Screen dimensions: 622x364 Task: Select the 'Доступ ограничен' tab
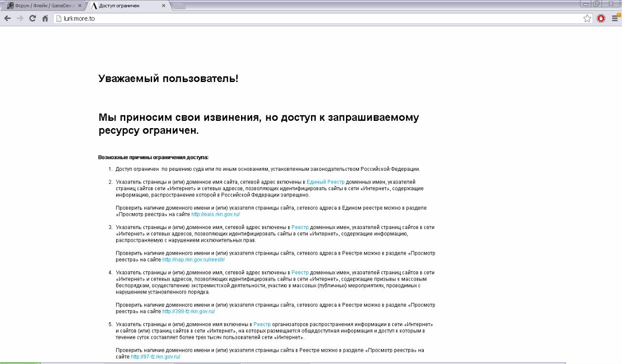[124, 6]
